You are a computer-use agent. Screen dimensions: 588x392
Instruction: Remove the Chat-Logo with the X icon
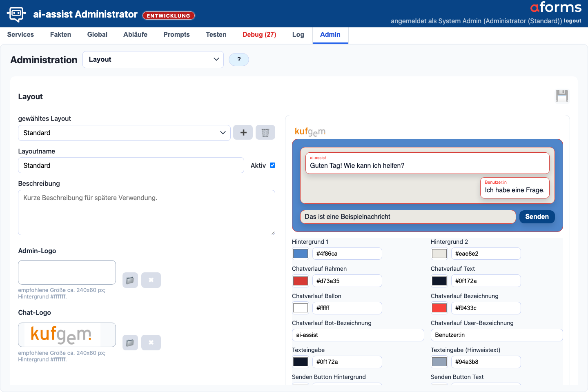(x=151, y=343)
